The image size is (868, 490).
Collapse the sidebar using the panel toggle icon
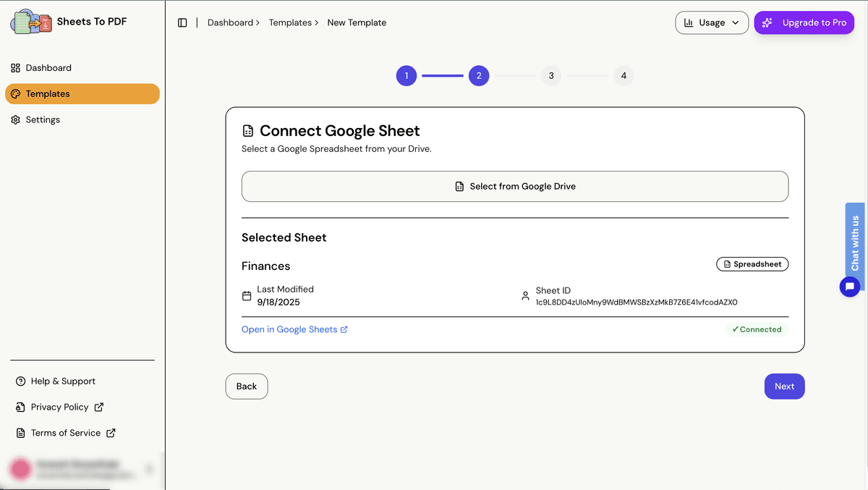coord(183,22)
